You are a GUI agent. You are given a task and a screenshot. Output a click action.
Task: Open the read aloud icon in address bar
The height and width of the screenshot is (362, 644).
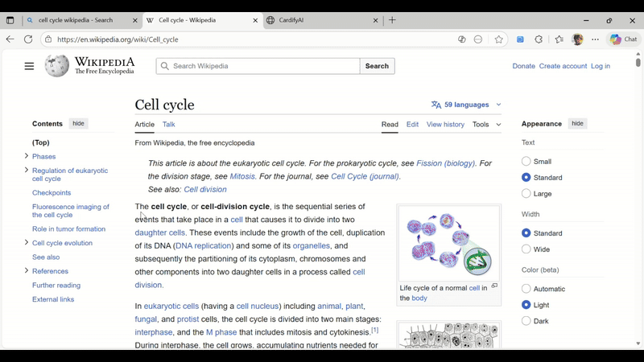(x=461, y=39)
